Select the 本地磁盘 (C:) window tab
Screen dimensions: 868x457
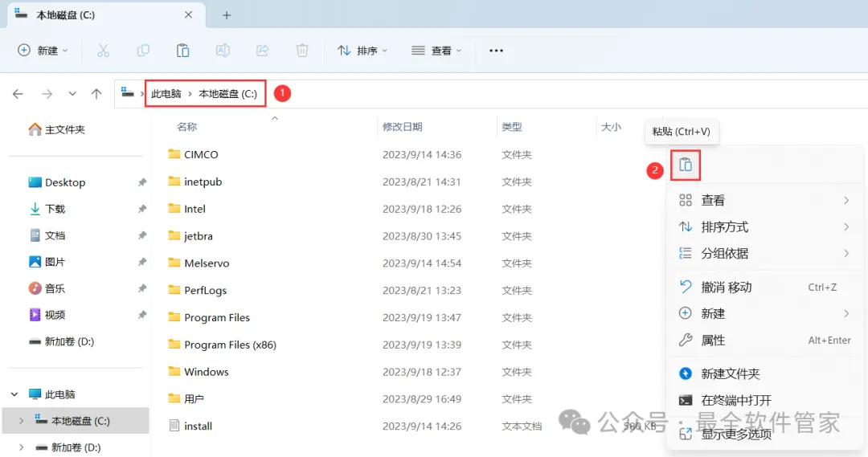106,15
